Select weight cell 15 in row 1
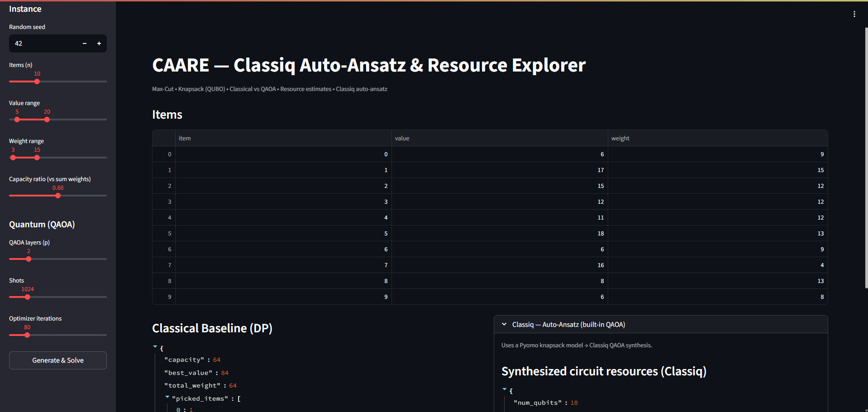 tap(718, 170)
